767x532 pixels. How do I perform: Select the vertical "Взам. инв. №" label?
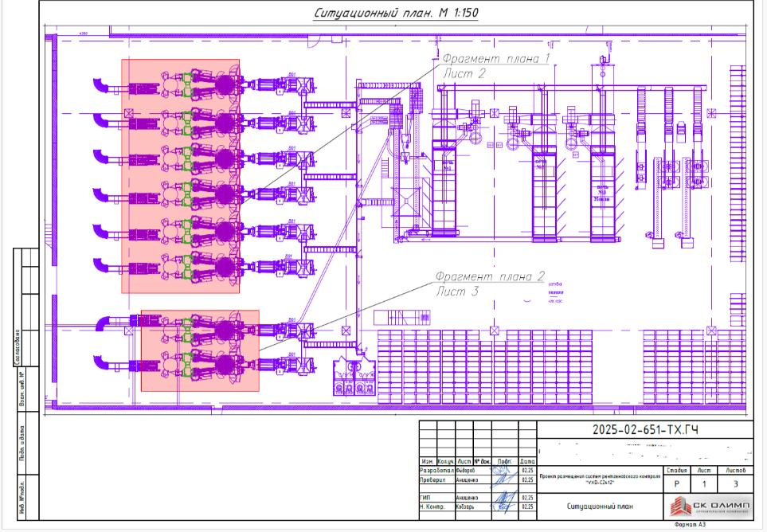(x=22, y=389)
